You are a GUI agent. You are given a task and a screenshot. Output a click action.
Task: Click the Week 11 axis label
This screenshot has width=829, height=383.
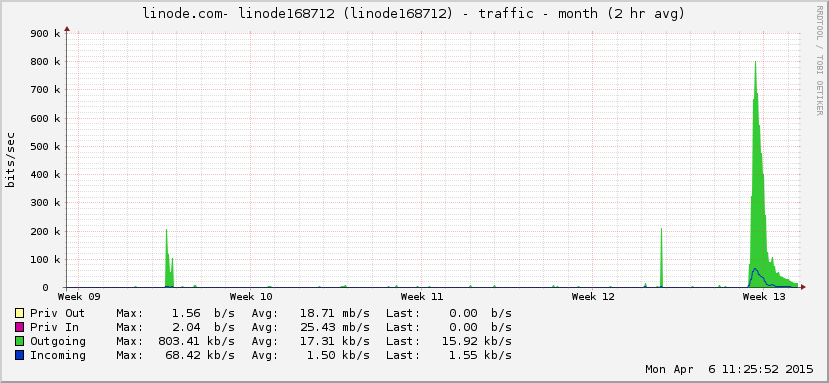422,297
